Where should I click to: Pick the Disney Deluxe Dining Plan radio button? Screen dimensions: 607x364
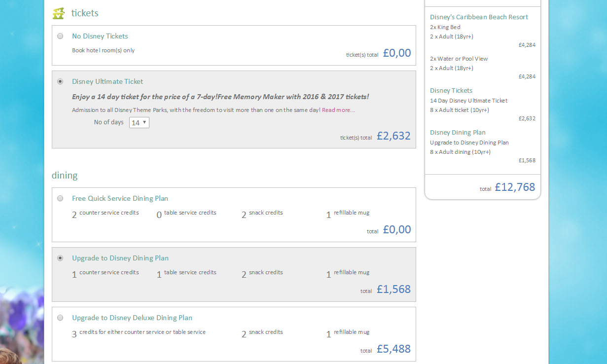coord(60,318)
